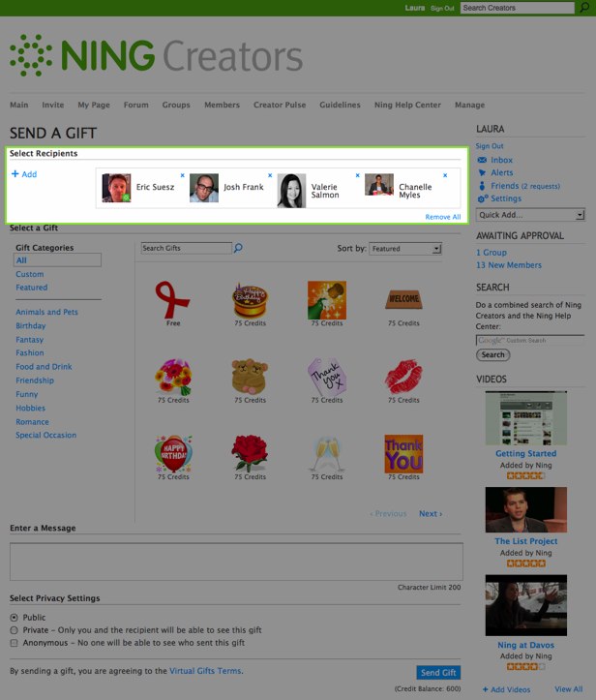This screenshot has height=700, width=596.
Task: Open the Main navigation item
Action: tap(19, 105)
